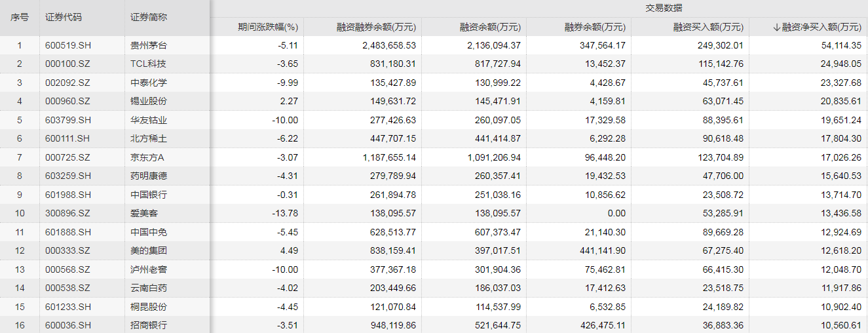The height and width of the screenshot is (333, 868).
Task: Select the TCL科技 stock name
Action: click(x=148, y=64)
